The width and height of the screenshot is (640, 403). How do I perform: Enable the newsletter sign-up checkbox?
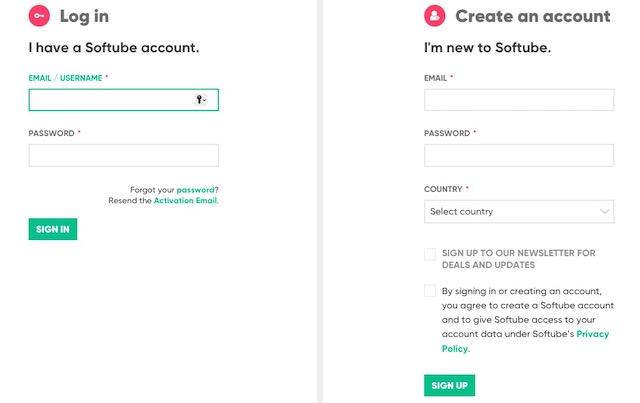[430, 254]
